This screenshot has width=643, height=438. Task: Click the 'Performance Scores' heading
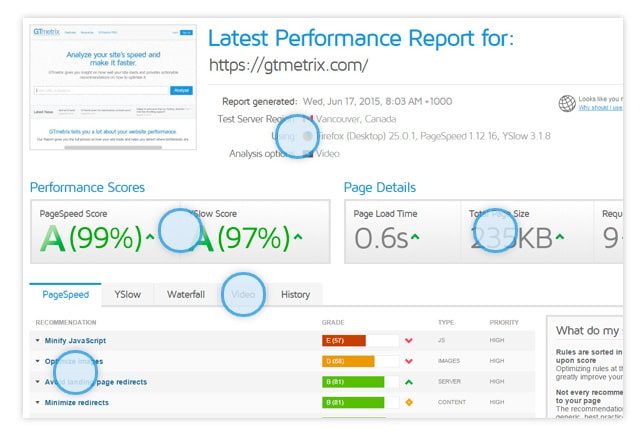coord(87,187)
